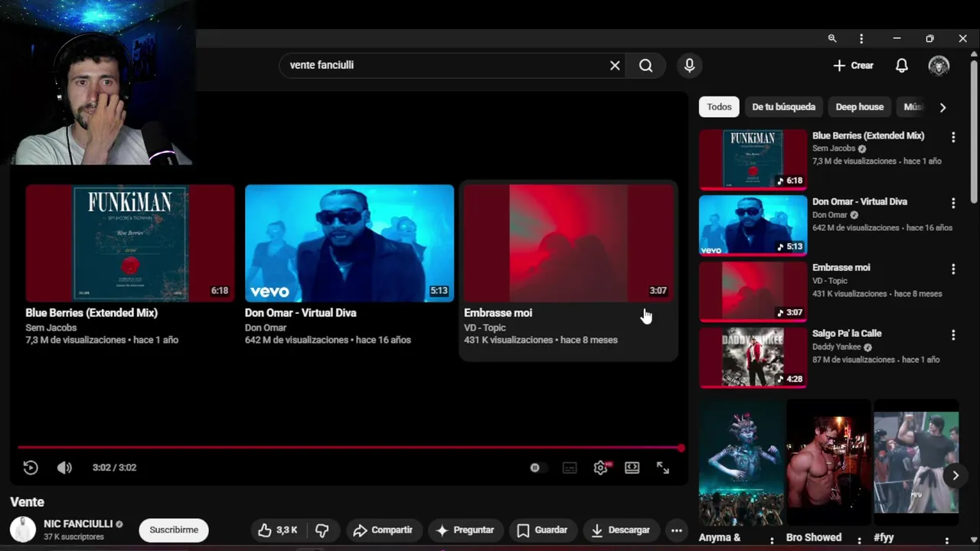The height and width of the screenshot is (551, 980).
Task: Select the 'De tu búsqueda' chip
Action: point(783,107)
